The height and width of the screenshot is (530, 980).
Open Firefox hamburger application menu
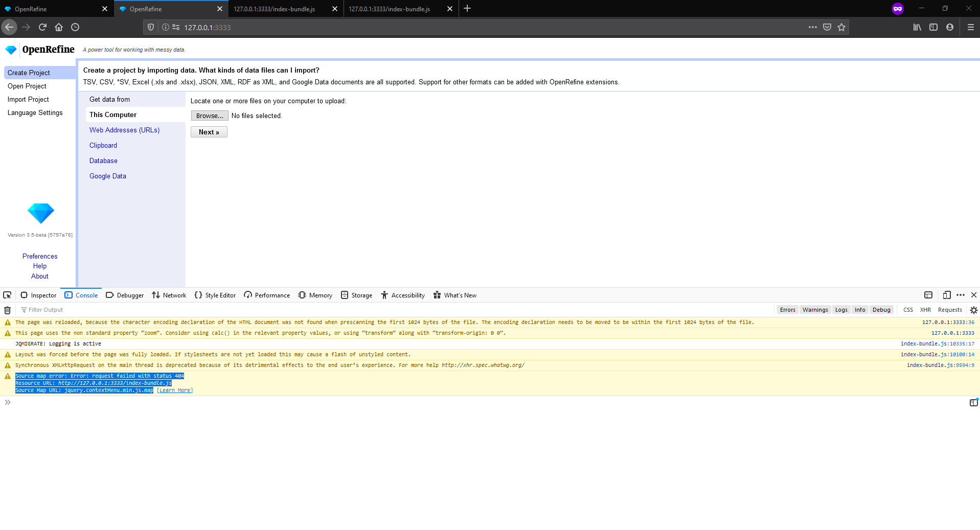click(970, 27)
